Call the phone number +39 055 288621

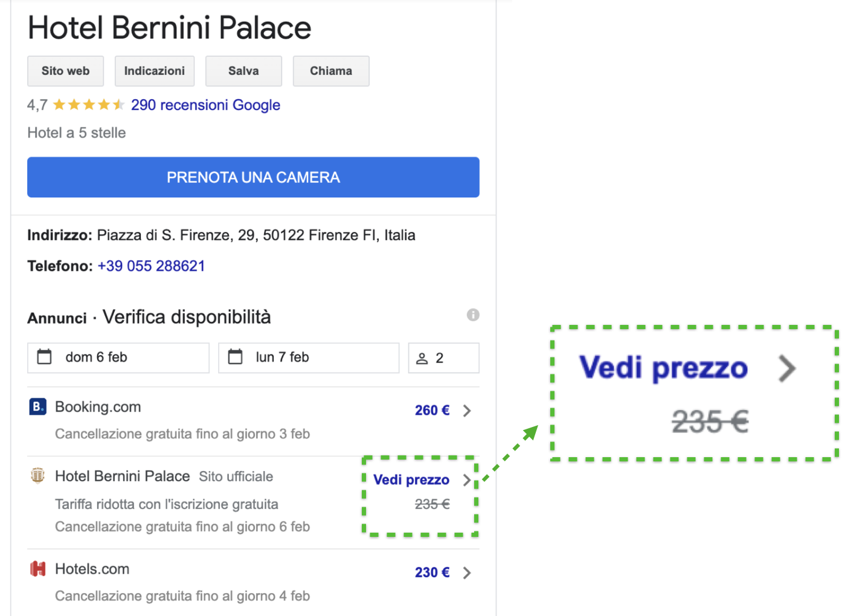pyautogui.click(x=151, y=266)
